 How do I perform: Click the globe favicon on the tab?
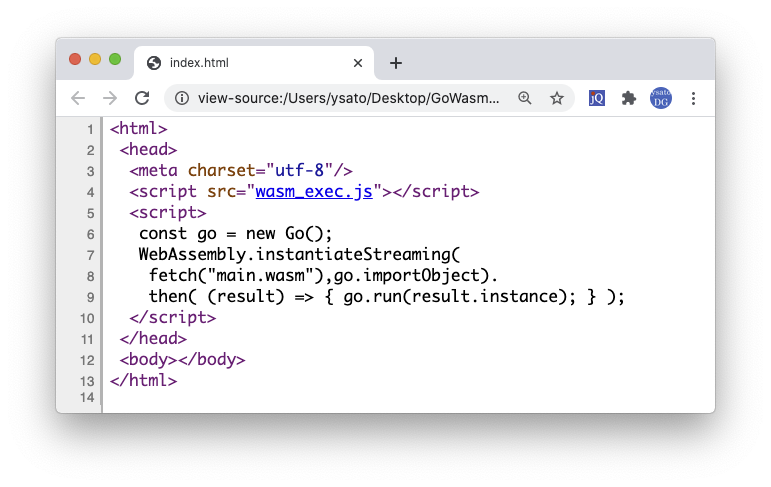tap(154, 63)
